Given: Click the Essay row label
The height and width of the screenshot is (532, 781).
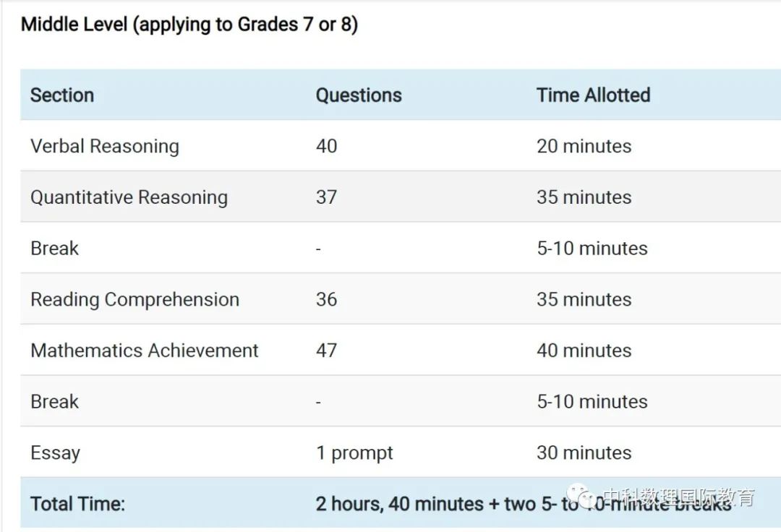Looking at the screenshot, I should coord(55,453).
